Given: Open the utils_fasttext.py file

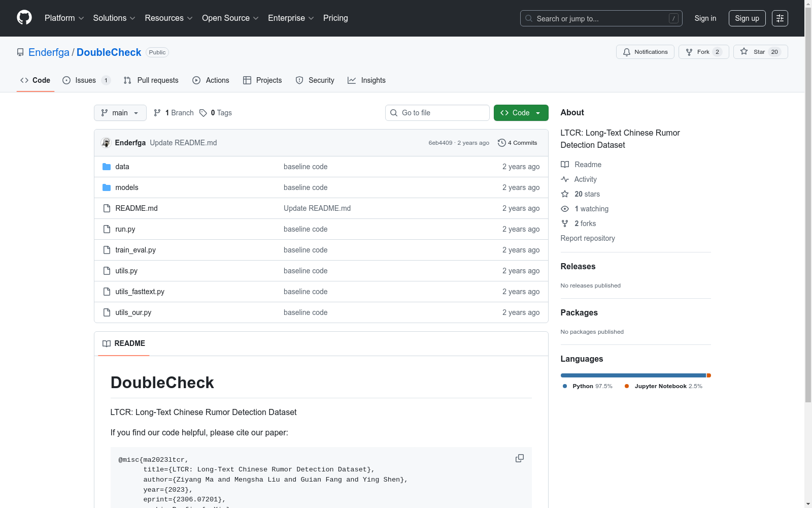Looking at the screenshot, I should (x=140, y=292).
